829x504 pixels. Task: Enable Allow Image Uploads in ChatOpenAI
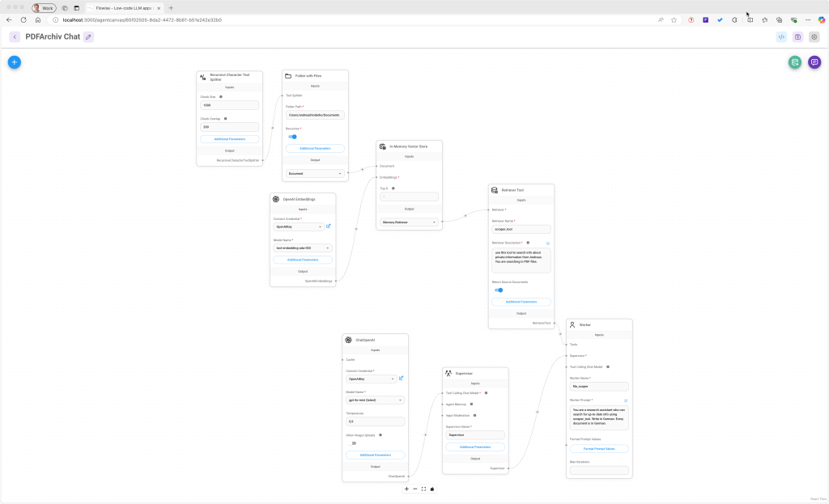pos(353,443)
